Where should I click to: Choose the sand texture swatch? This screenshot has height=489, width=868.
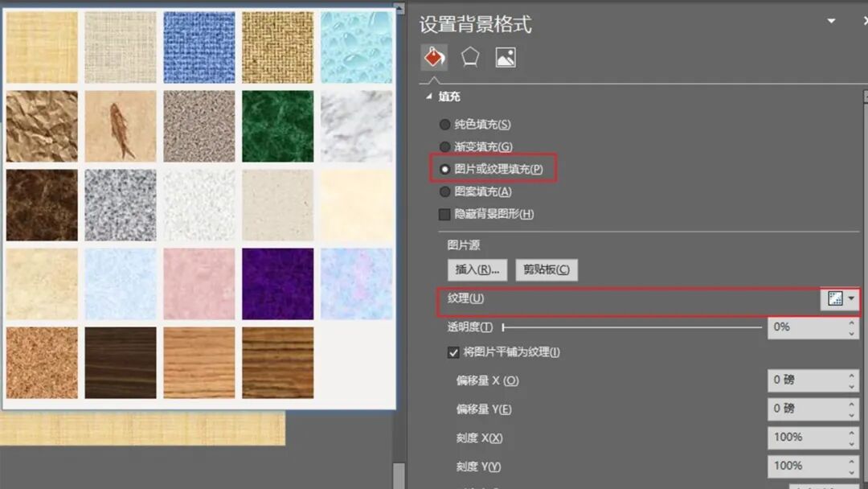(199, 126)
